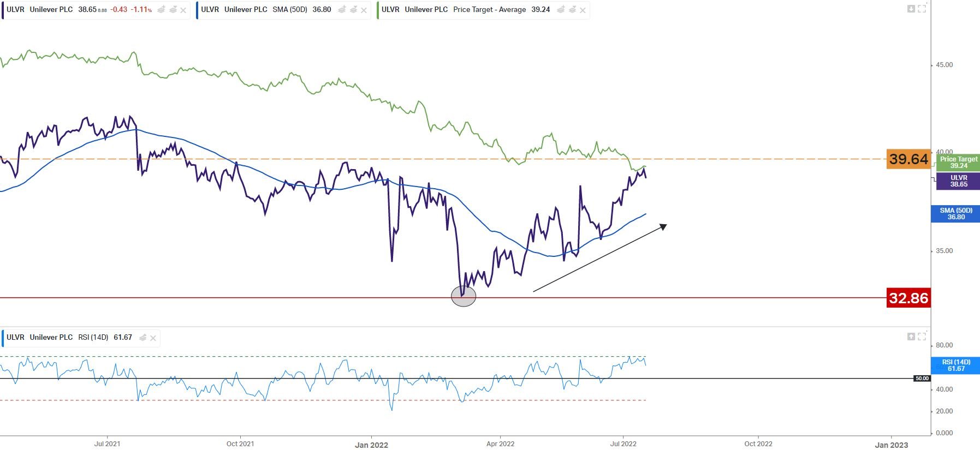
Task: Click the Oct 2022 date axis label
Action: (x=758, y=444)
